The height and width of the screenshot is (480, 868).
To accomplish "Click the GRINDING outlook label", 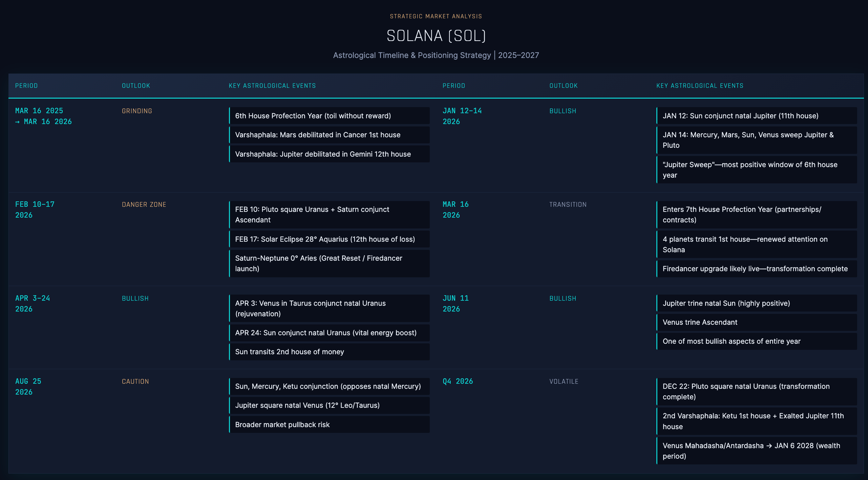I will 137,111.
